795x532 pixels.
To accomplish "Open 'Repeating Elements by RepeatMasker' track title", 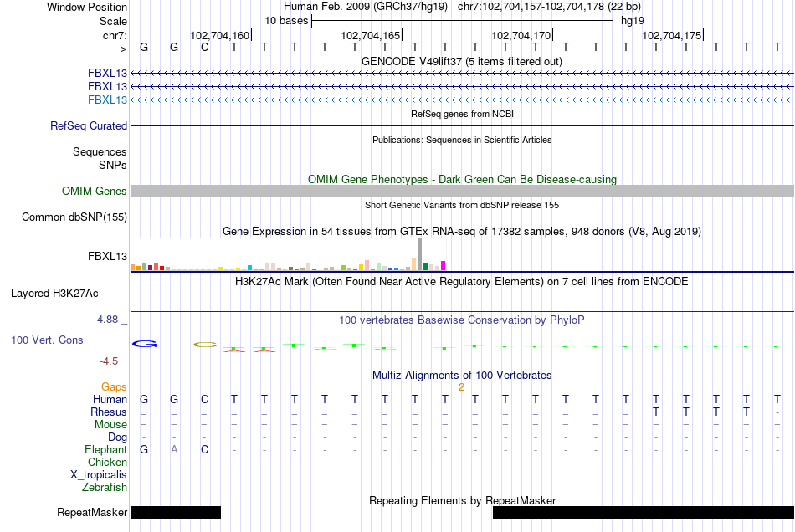I will 462,500.
